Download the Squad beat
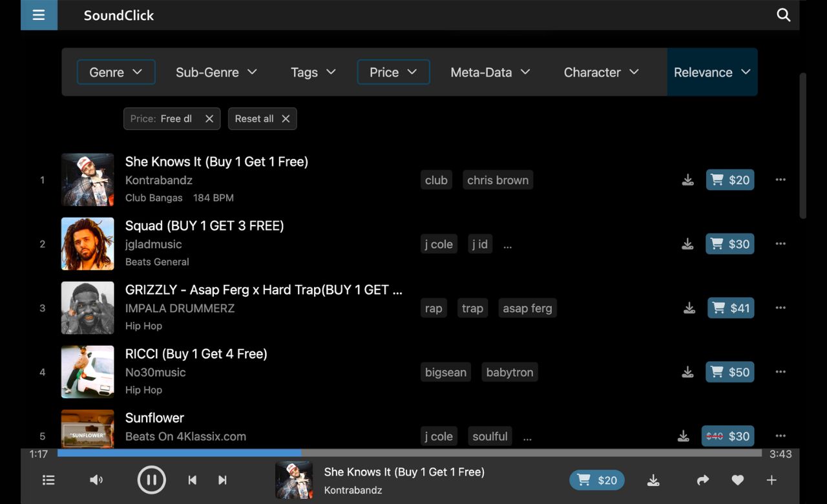 click(x=687, y=244)
